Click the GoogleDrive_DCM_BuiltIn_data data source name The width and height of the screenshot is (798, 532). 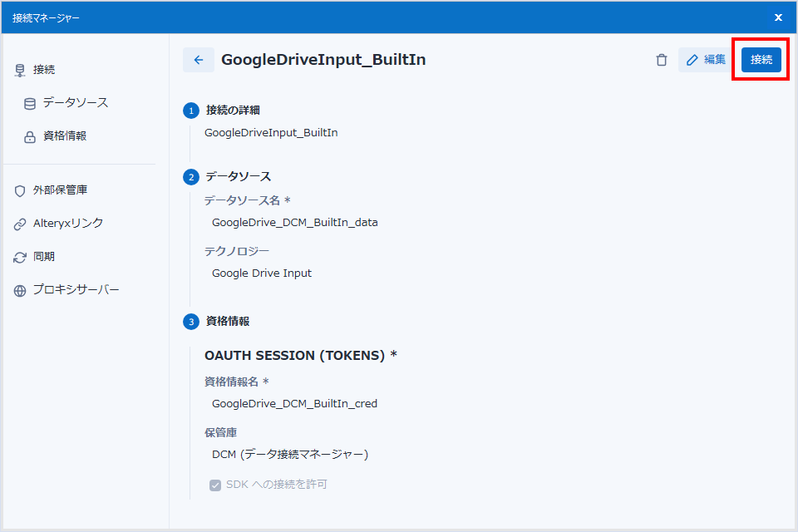[x=294, y=223]
